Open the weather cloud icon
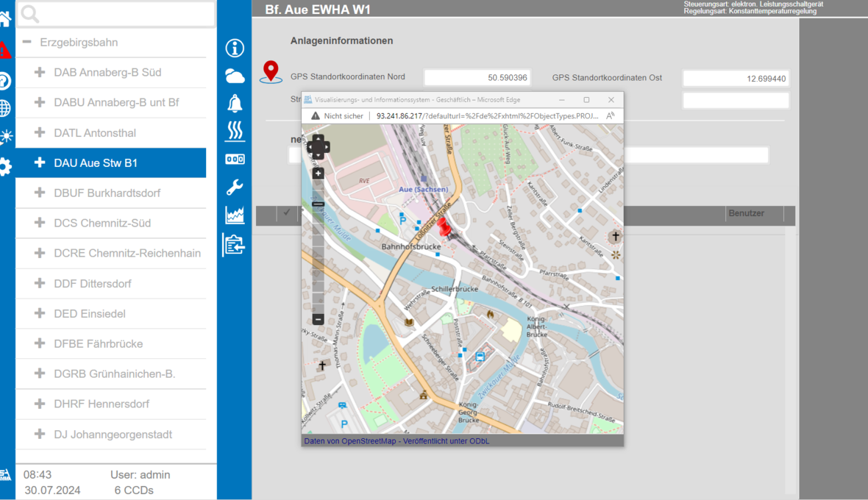868x500 pixels. [235, 76]
